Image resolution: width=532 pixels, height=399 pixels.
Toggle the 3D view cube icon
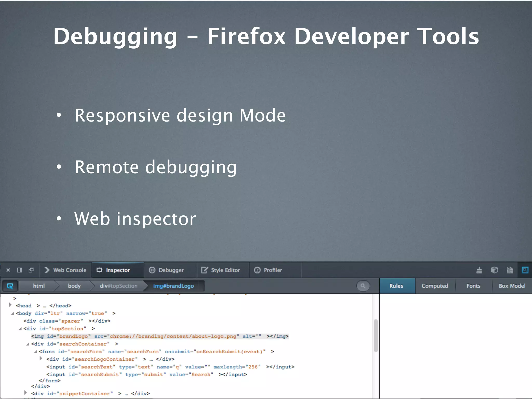click(494, 270)
